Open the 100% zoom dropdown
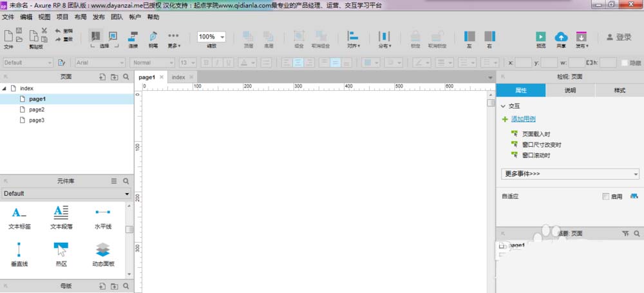The width and height of the screenshot is (644, 293). pos(211,37)
